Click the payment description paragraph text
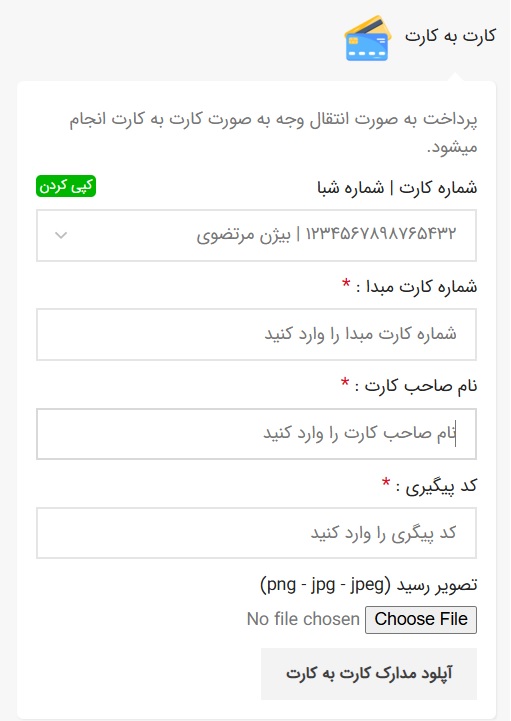The image size is (511, 721). (273, 133)
